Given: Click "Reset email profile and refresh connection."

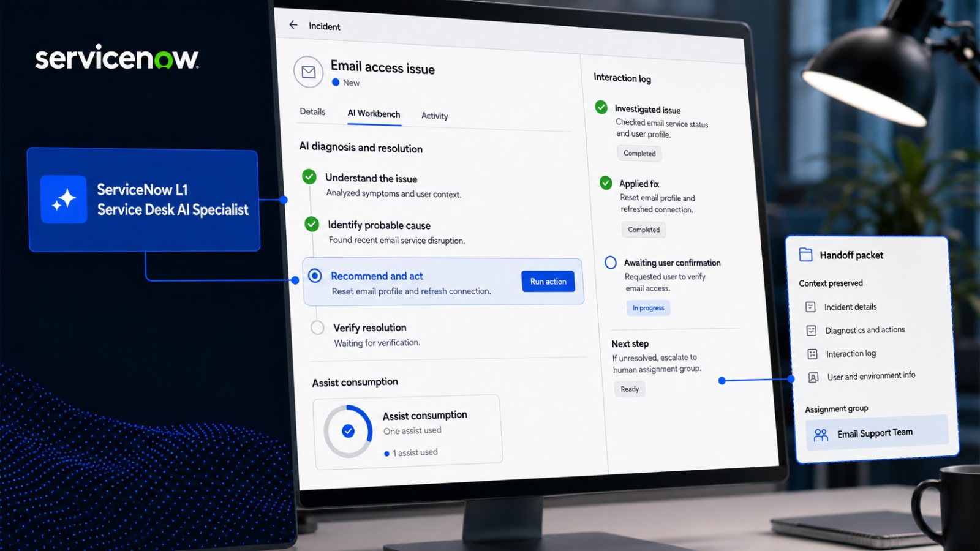Looking at the screenshot, I should (x=412, y=291).
